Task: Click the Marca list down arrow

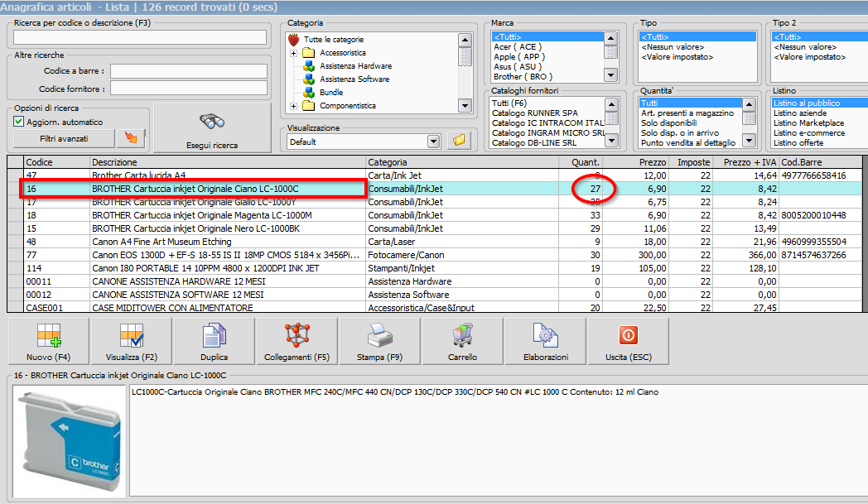Action: (x=610, y=74)
